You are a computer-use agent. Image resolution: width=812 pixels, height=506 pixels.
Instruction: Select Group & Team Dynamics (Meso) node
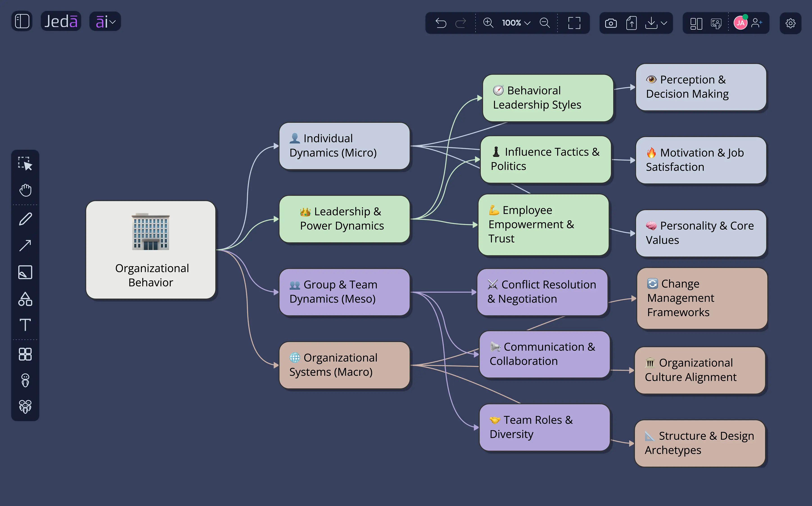pyautogui.click(x=344, y=292)
